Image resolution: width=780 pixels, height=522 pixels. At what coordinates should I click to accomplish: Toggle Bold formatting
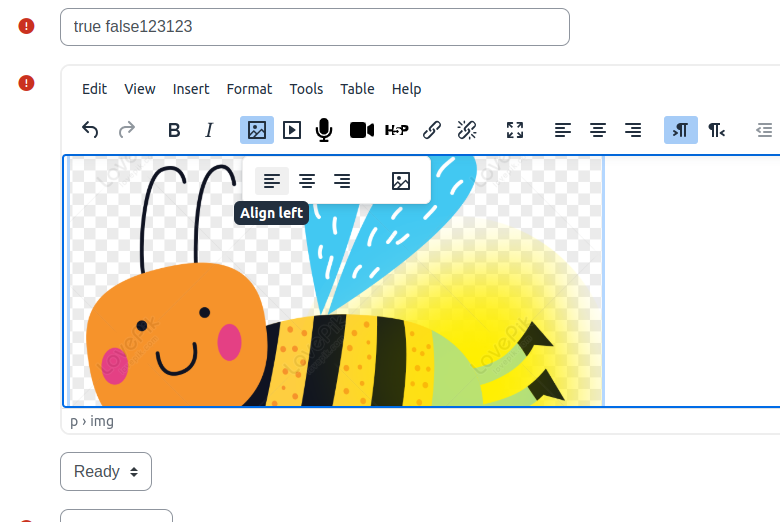[174, 130]
